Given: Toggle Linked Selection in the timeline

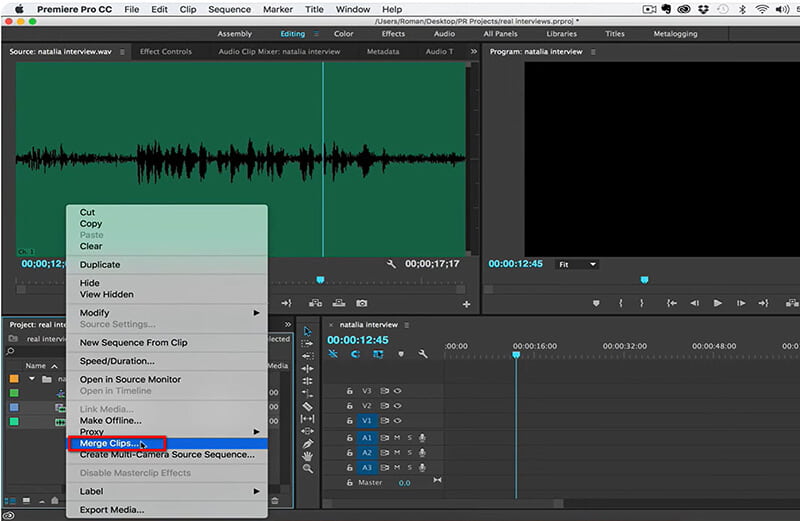Looking at the screenshot, I should pos(378,354).
